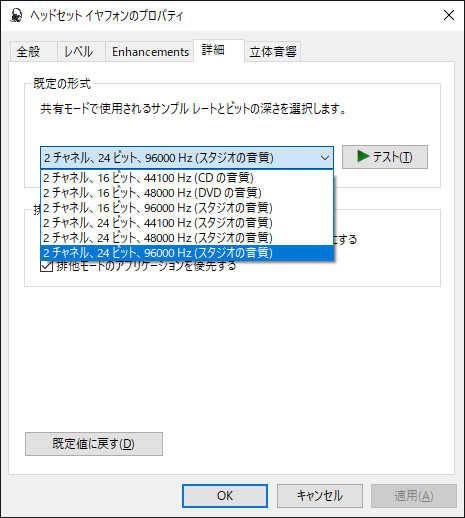Choose 24 ビット 48000 Hz studio option
The height and width of the screenshot is (518, 465).
click(187, 238)
